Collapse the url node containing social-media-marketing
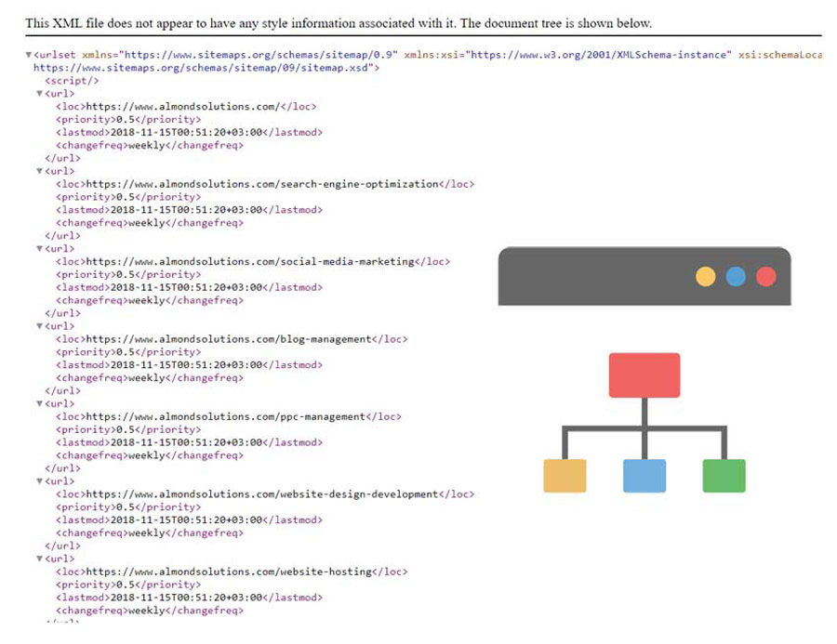837x644 pixels. (x=39, y=248)
